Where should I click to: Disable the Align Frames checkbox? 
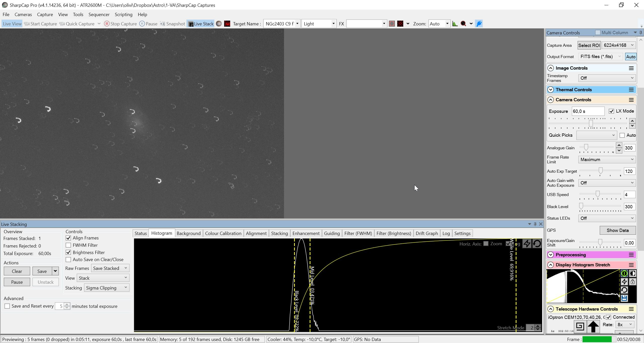click(68, 238)
